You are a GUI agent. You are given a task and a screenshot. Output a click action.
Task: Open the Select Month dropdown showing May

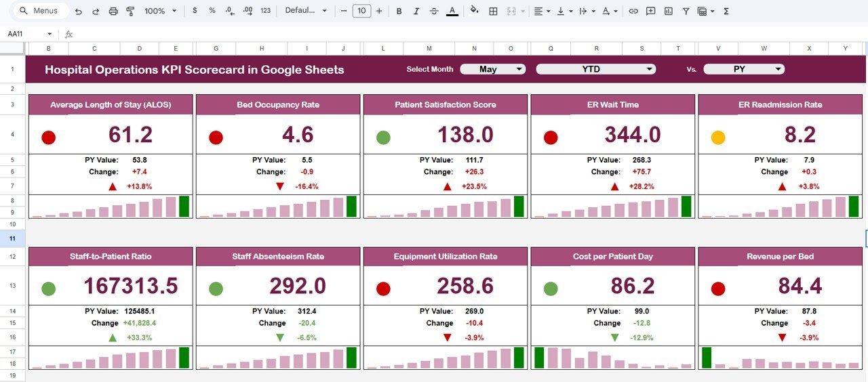(x=493, y=69)
